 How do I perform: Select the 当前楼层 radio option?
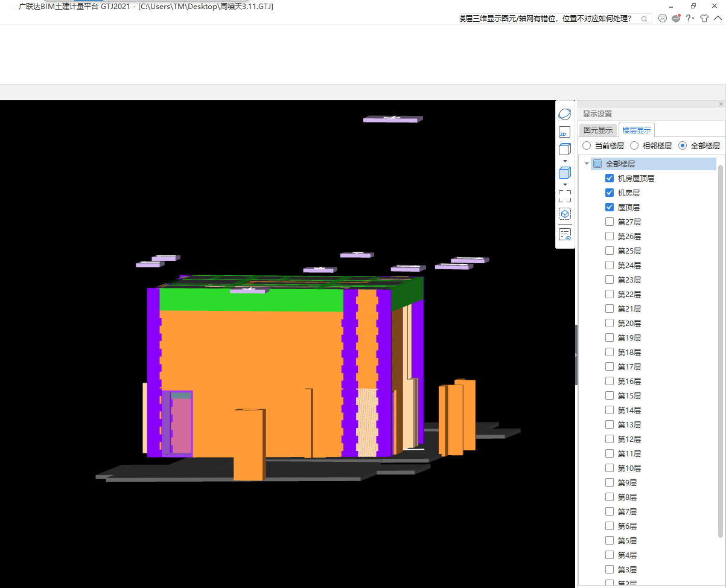click(587, 145)
